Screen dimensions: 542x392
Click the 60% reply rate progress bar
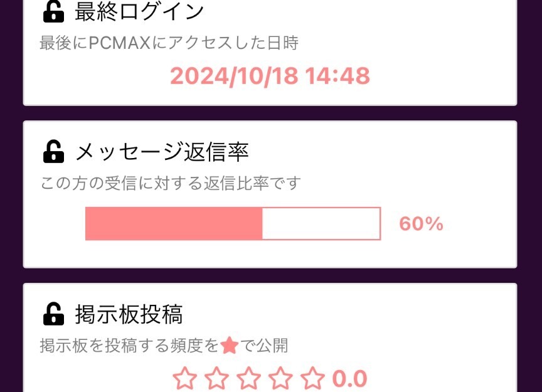coord(233,223)
